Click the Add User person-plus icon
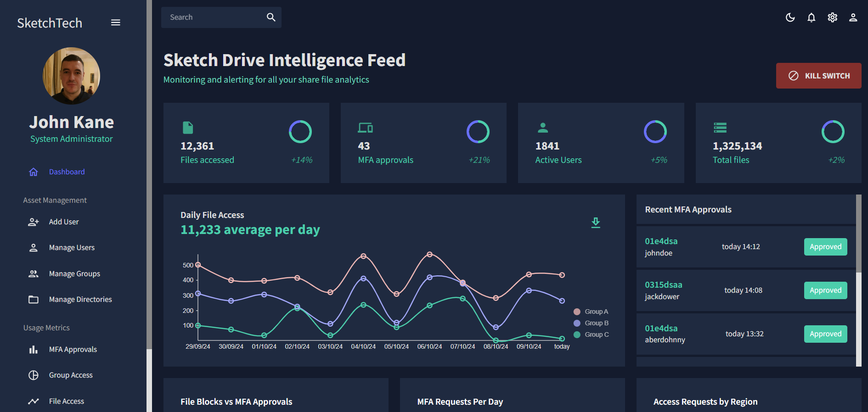This screenshot has height=412, width=868. click(x=34, y=222)
